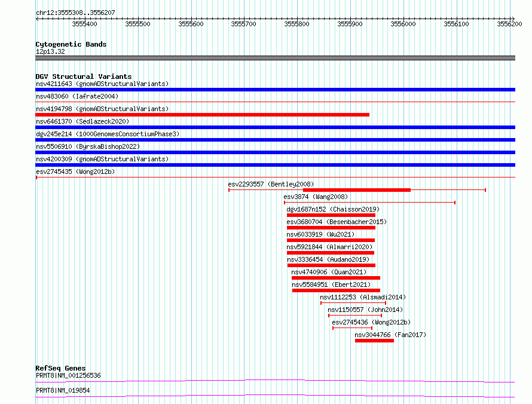
Task: Click the nsv4211643 gnomAD variant label
Action: [x=102, y=84]
